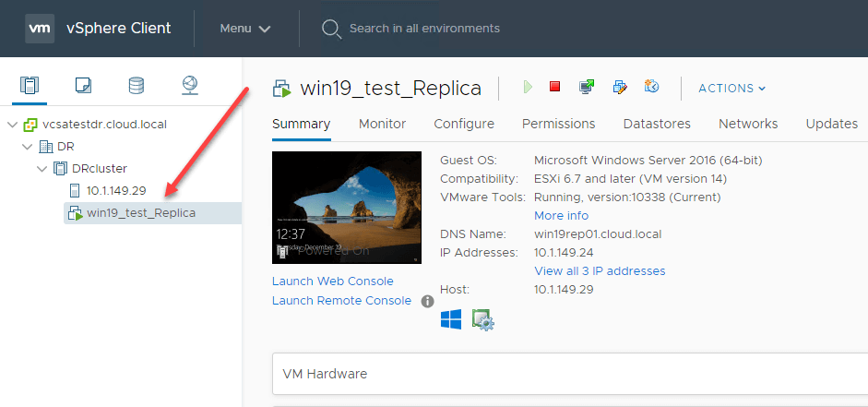Image resolution: width=868 pixels, height=407 pixels.
Task: Click VMware Tools status Running, version:10338
Action: pyautogui.click(x=627, y=198)
